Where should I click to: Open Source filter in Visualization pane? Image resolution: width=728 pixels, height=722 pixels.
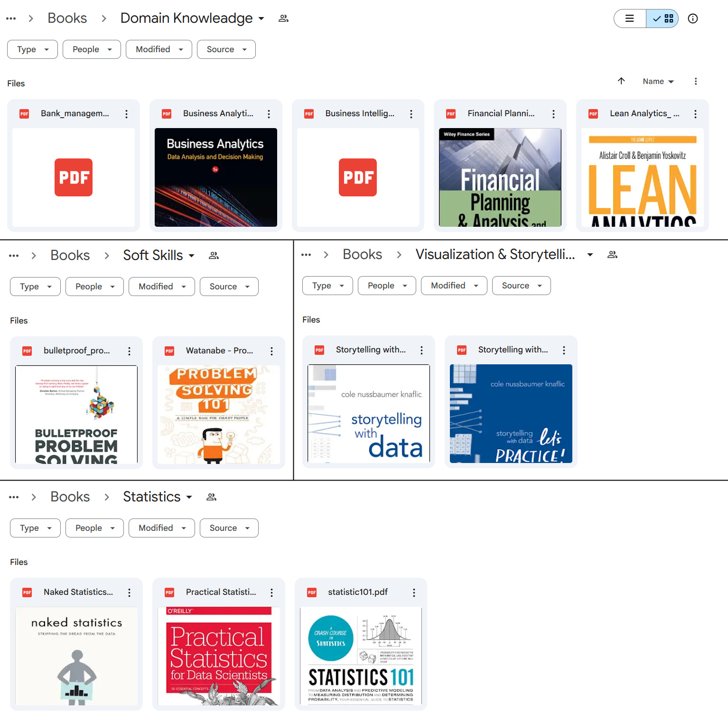(522, 286)
